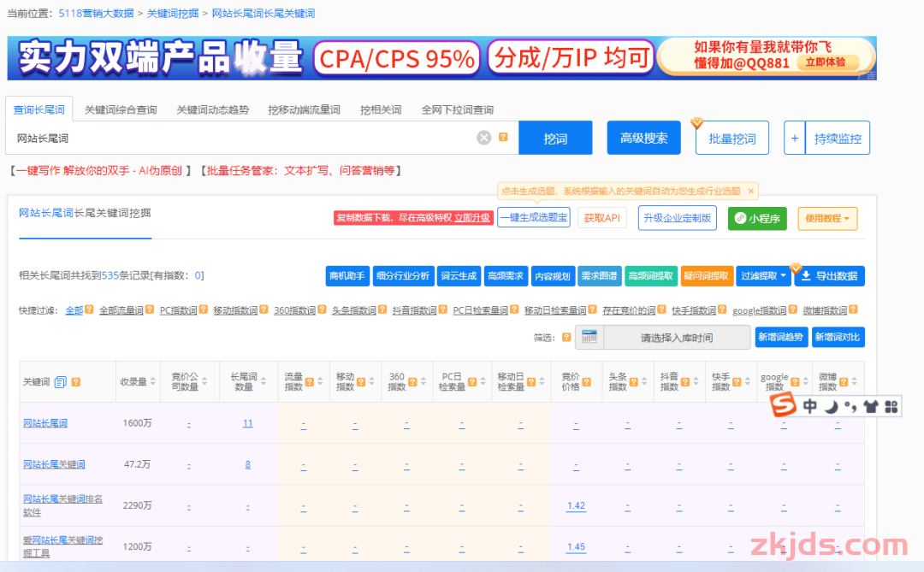
Task: Toggle Sogou 中 Chinese/English mode
Action: click(810, 406)
